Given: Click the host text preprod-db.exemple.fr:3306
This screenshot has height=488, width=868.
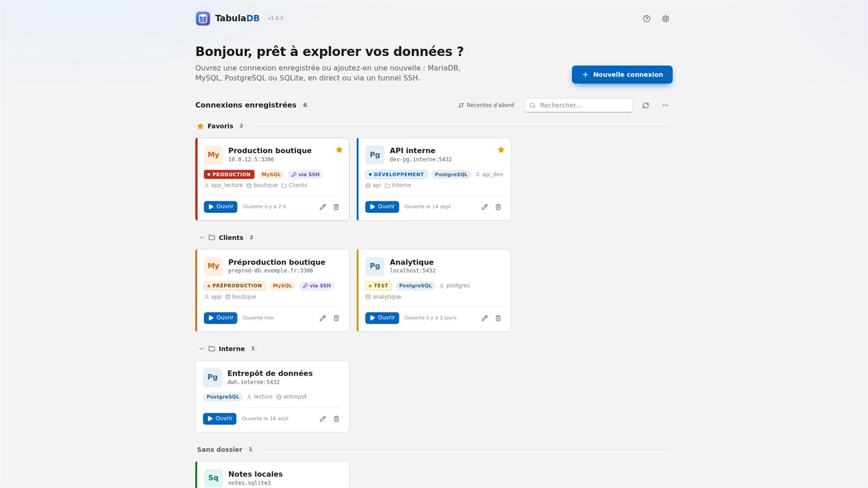Looking at the screenshot, I should (x=271, y=271).
